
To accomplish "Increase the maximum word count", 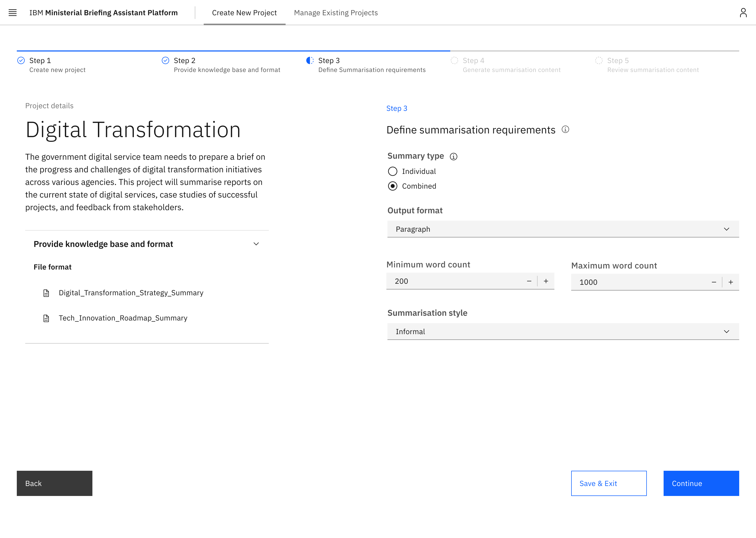I will (731, 282).
